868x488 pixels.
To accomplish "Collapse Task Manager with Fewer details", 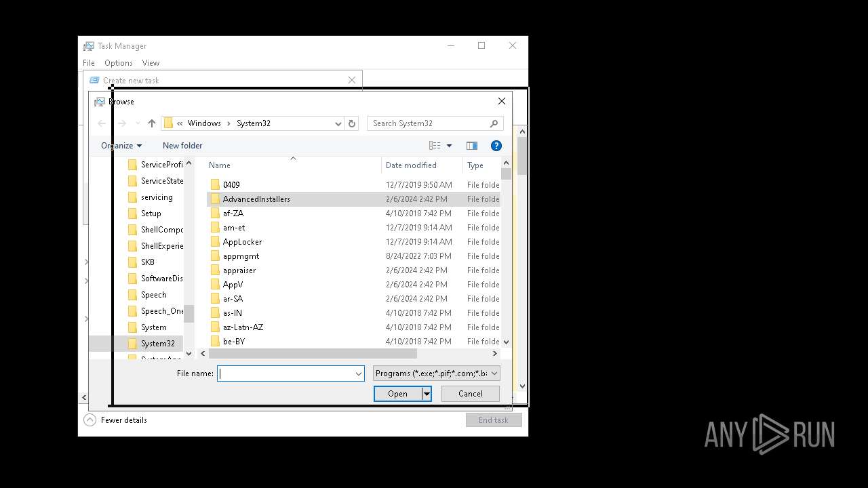I will 116,420.
